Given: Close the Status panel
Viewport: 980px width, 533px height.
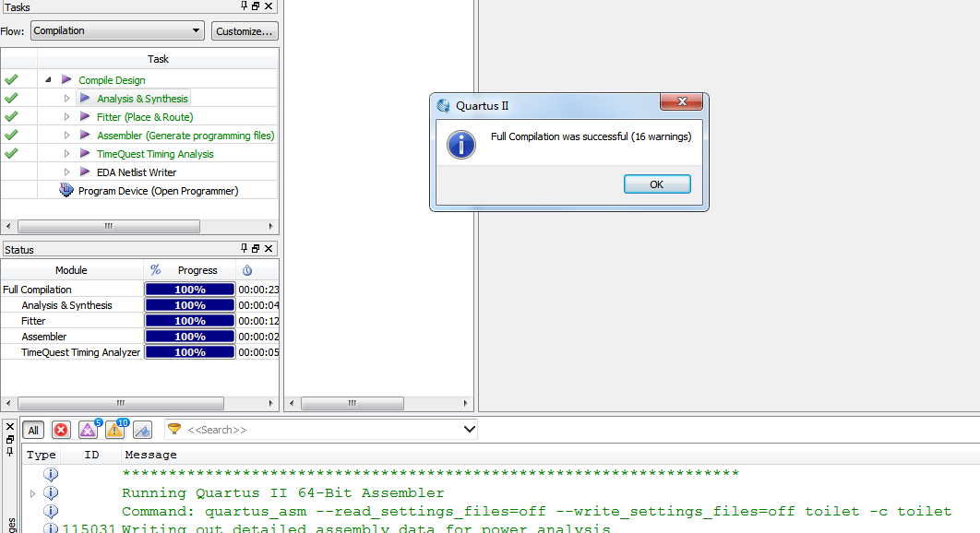Looking at the screenshot, I should point(269,248).
